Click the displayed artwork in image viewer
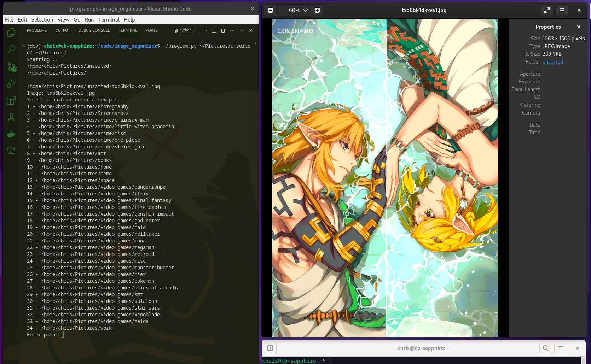The image size is (591, 364). (385, 178)
